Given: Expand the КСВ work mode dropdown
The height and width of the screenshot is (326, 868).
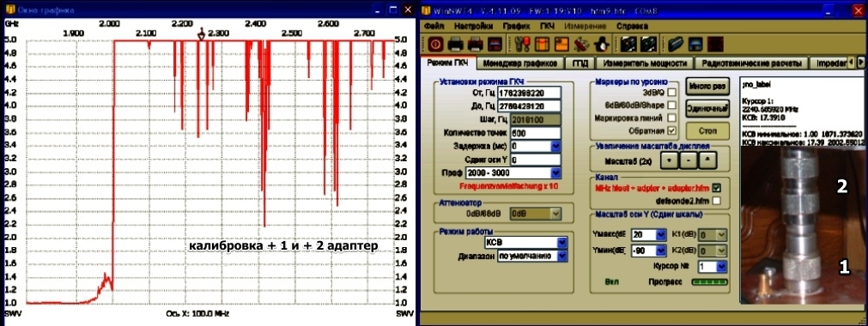Looking at the screenshot, I should [525, 243].
